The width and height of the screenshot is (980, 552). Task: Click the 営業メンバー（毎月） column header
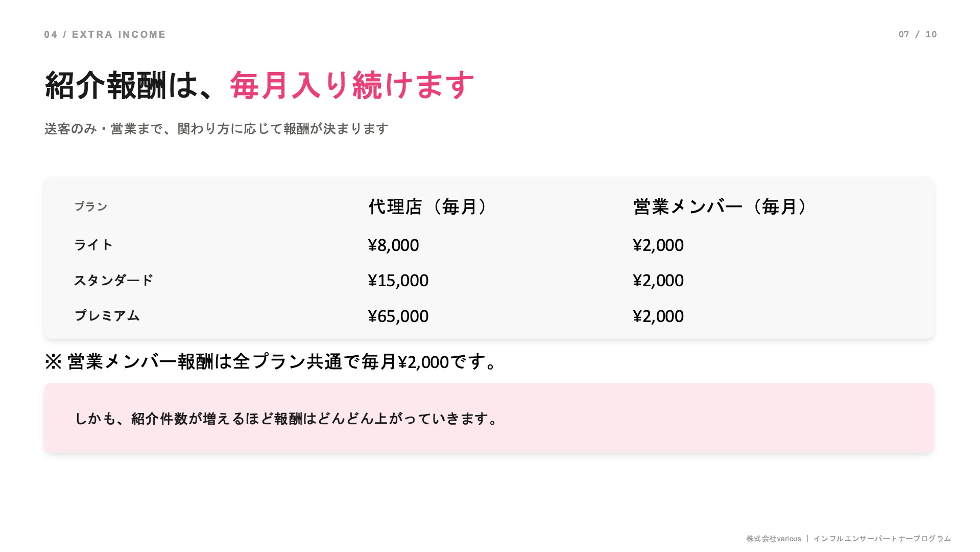(720, 206)
